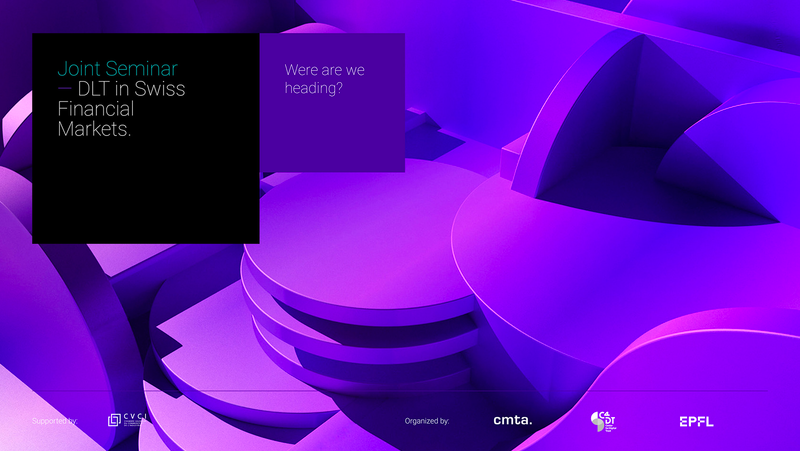Click the EPFL logo
Viewport: 800px width, 451px height.
point(696,421)
